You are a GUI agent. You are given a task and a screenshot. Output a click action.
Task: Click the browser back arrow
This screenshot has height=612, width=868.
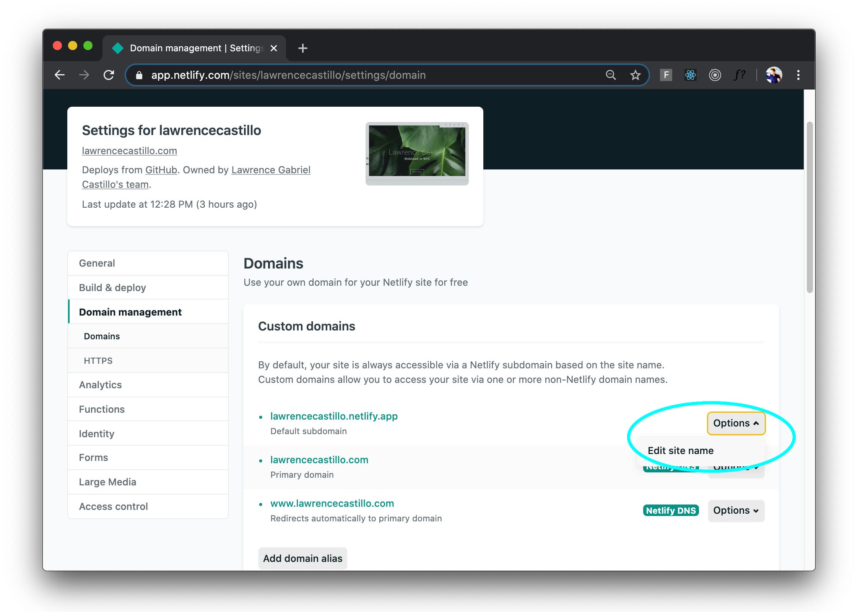coord(60,75)
